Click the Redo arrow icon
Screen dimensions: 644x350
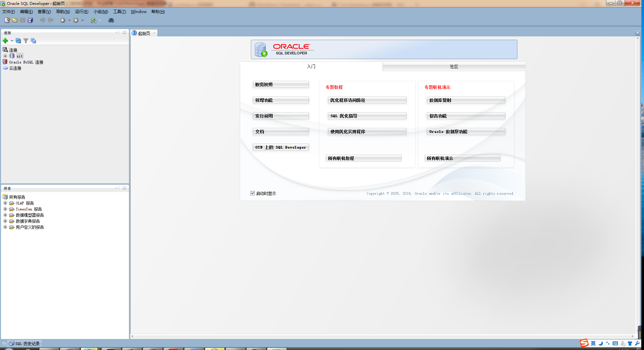tap(50, 20)
